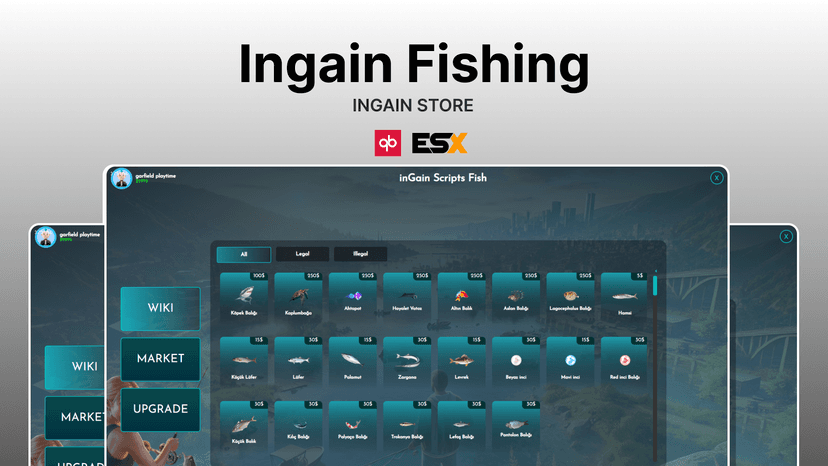Screen dimensions: 828x466
Task: Click the garfield playtime profile avatar
Action: pyautogui.click(x=121, y=179)
